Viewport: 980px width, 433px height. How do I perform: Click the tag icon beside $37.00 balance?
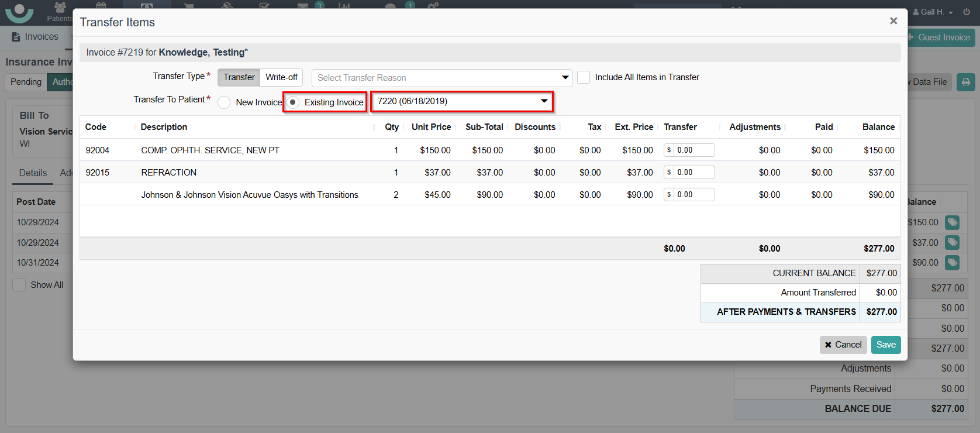[x=952, y=242]
